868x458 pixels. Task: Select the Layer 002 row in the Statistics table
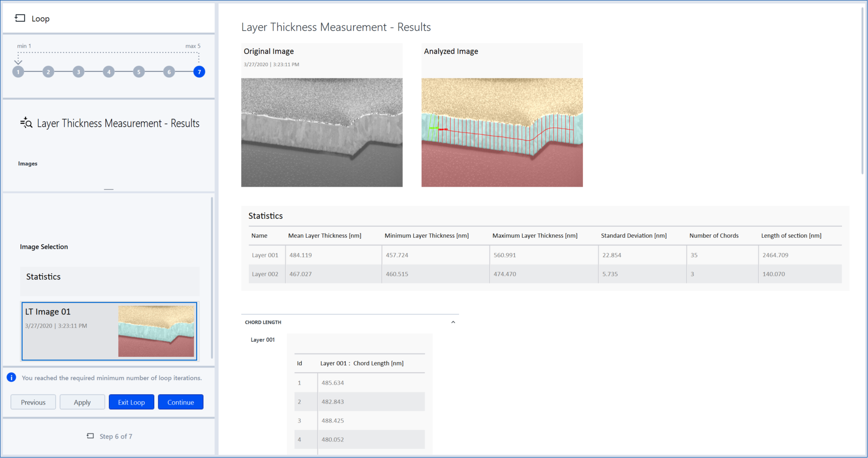point(266,274)
